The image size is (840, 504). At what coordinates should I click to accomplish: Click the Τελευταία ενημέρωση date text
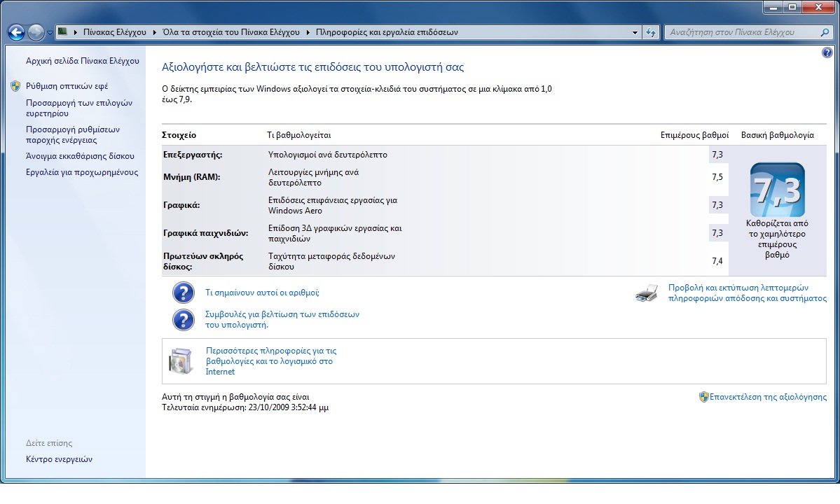coord(245,407)
